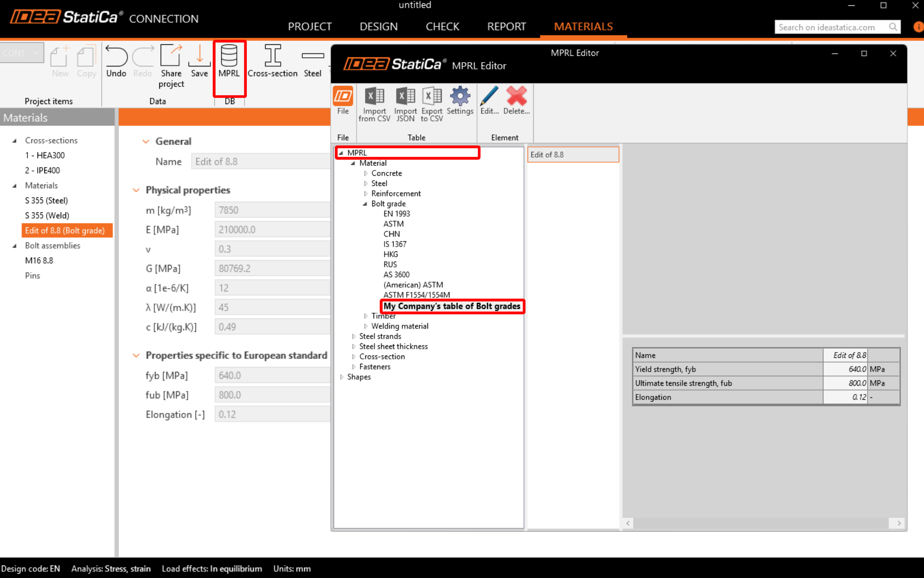Click the Undo arrow icon
Image resolution: width=924 pixels, height=578 pixels.
point(116,56)
